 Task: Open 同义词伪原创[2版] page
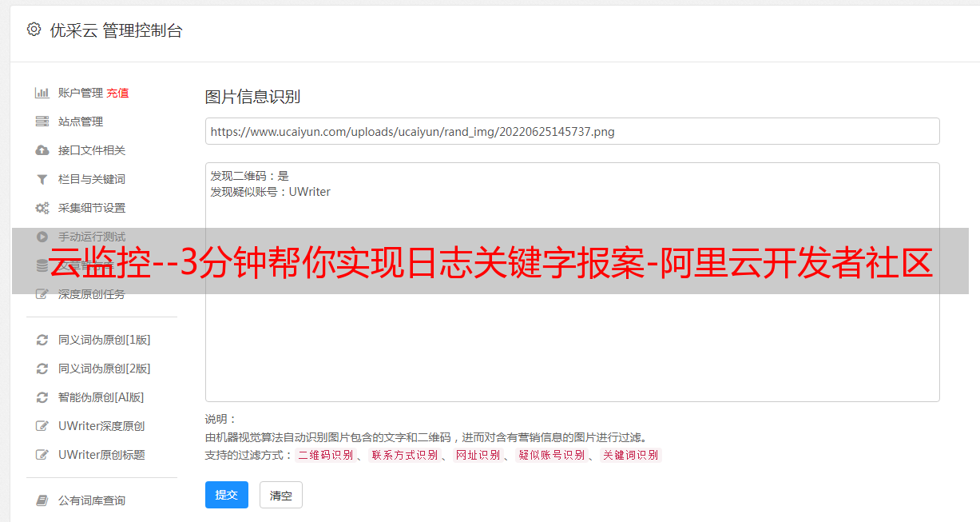click(x=105, y=369)
